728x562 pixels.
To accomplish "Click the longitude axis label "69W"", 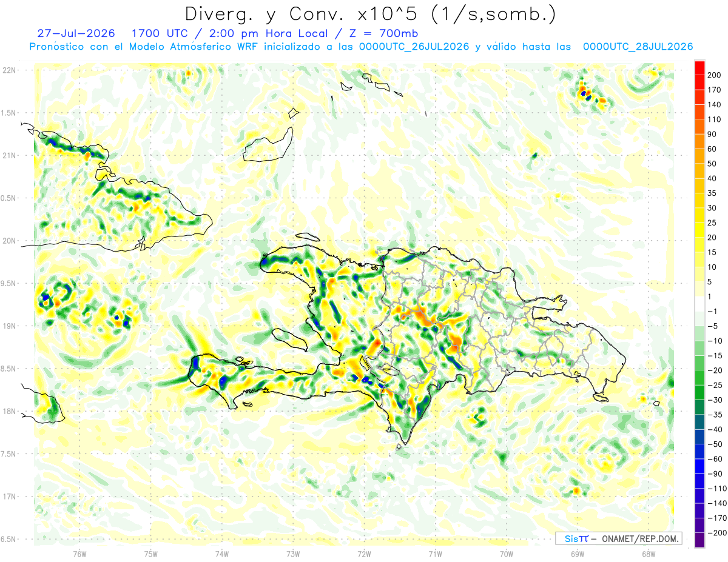I will tap(577, 553).
